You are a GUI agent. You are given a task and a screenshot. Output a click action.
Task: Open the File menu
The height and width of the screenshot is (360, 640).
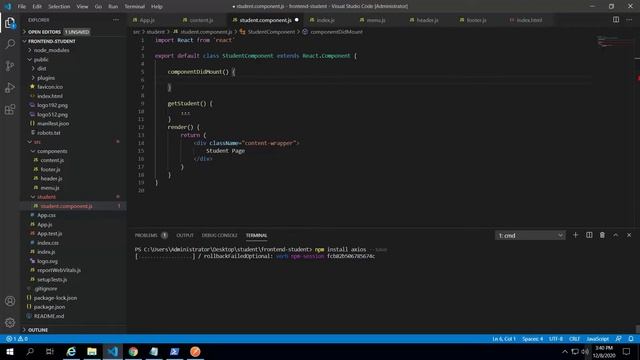pos(22,6)
